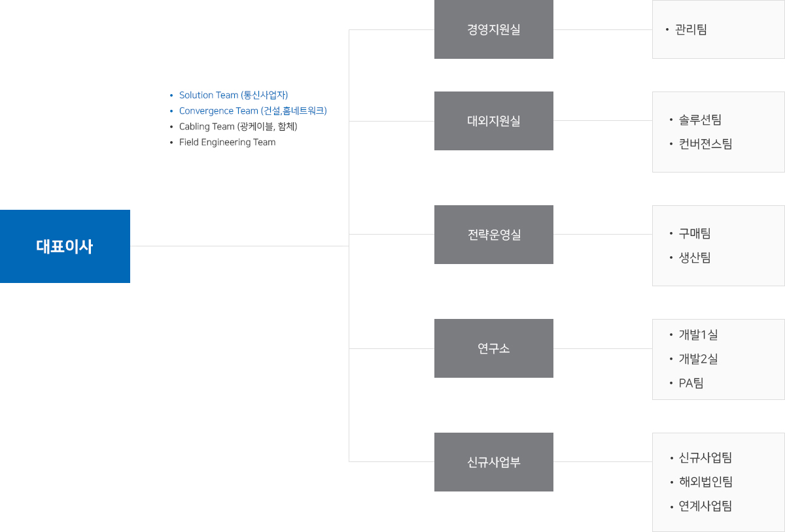This screenshot has height=532, width=785.
Task: Click the Field Engineering Team item
Action: [227, 142]
